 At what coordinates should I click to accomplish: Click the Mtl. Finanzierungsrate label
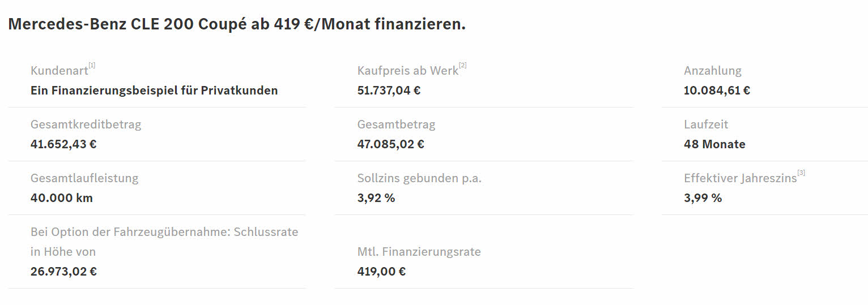419,252
